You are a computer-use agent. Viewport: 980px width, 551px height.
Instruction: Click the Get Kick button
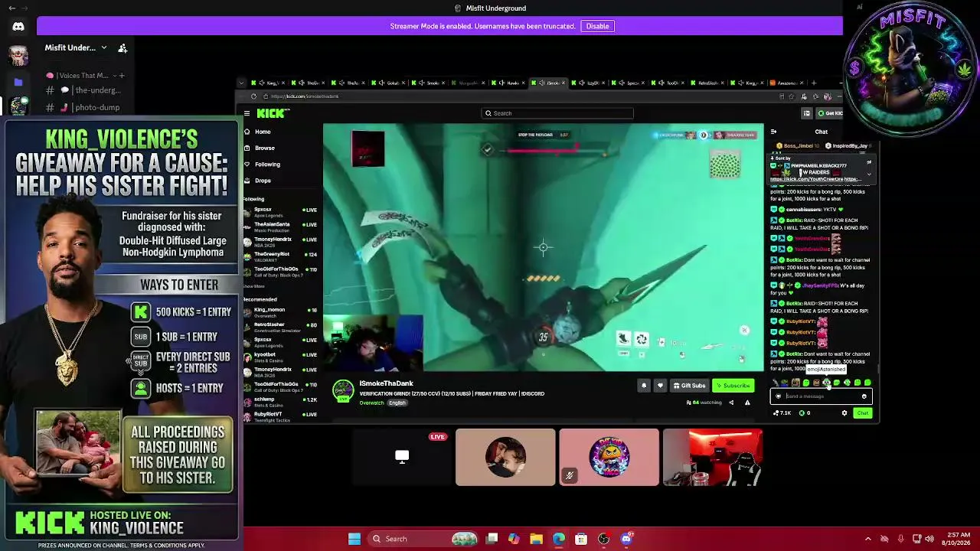(829, 113)
